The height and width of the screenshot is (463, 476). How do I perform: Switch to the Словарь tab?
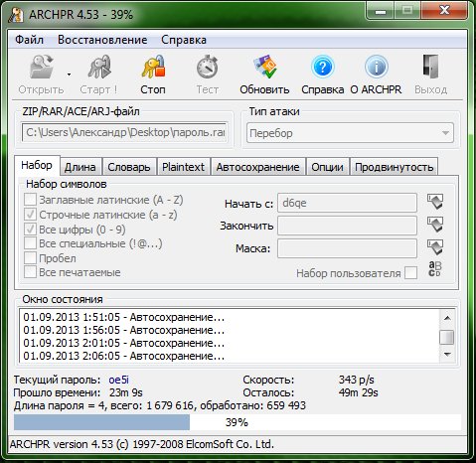pyautogui.click(x=129, y=167)
